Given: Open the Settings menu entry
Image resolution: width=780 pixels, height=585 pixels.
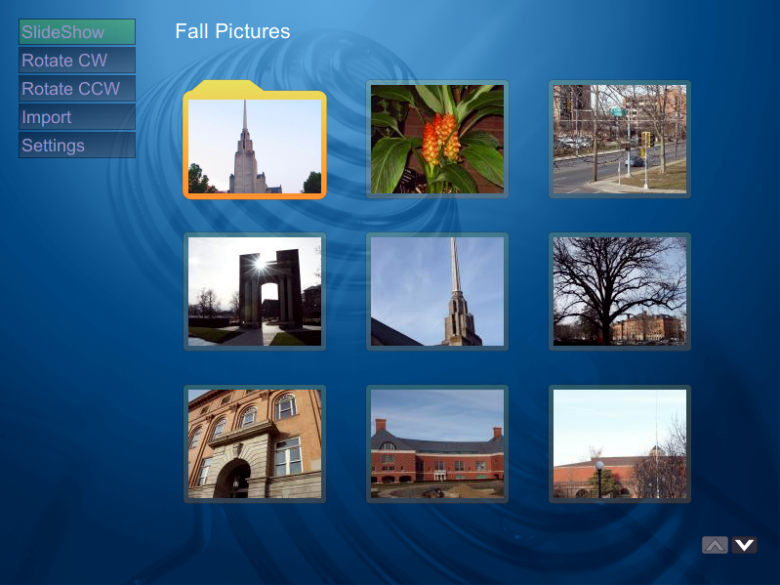Looking at the screenshot, I should point(77,145).
